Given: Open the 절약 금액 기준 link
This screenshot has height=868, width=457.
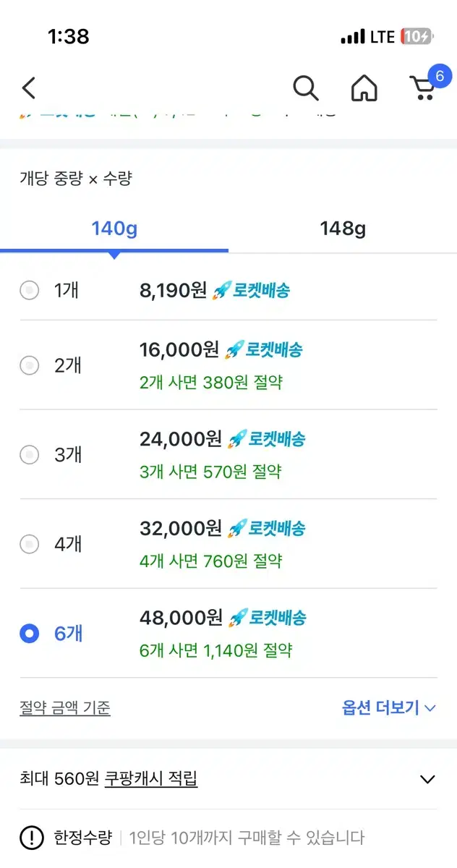Looking at the screenshot, I should click(65, 707).
